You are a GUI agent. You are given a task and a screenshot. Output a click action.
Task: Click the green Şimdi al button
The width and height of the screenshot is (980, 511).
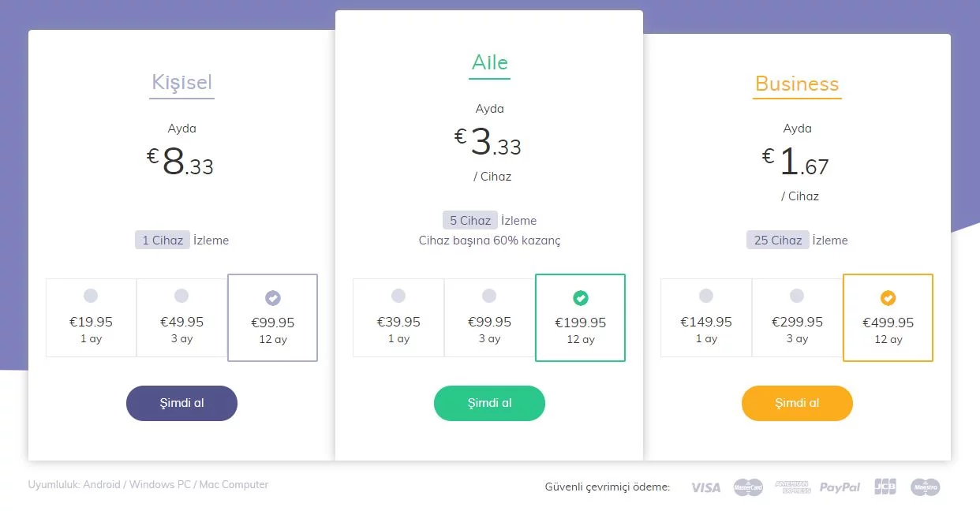pyautogui.click(x=489, y=403)
